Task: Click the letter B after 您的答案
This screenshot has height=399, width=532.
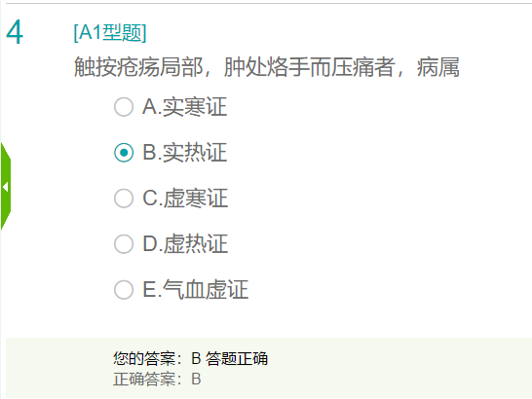Action: [196, 359]
